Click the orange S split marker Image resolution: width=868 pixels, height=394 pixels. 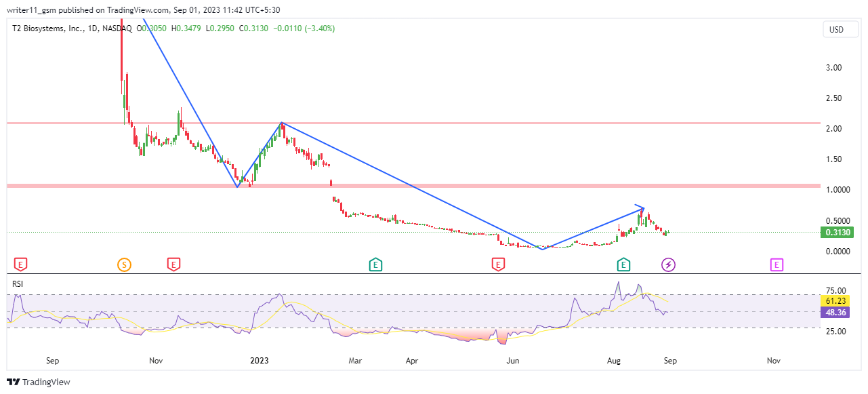click(124, 264)
